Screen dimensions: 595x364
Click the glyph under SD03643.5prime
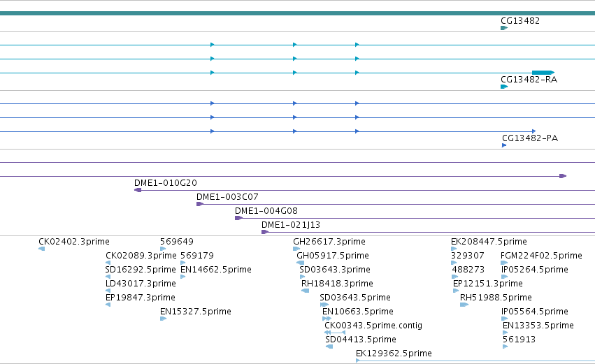coord(324,305)
